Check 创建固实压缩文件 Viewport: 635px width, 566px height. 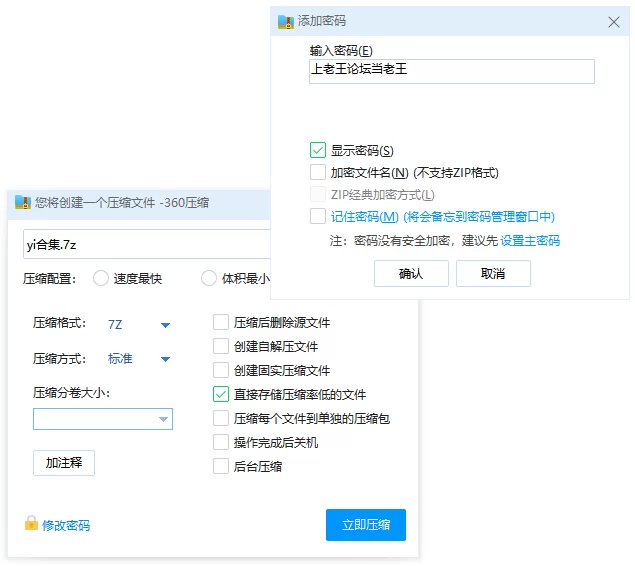(x=221, y=370)
